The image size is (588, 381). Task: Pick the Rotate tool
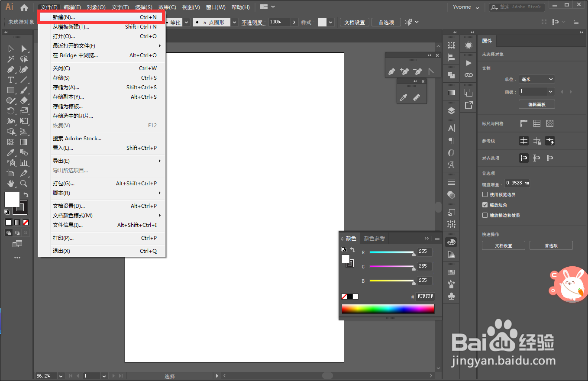11,111
